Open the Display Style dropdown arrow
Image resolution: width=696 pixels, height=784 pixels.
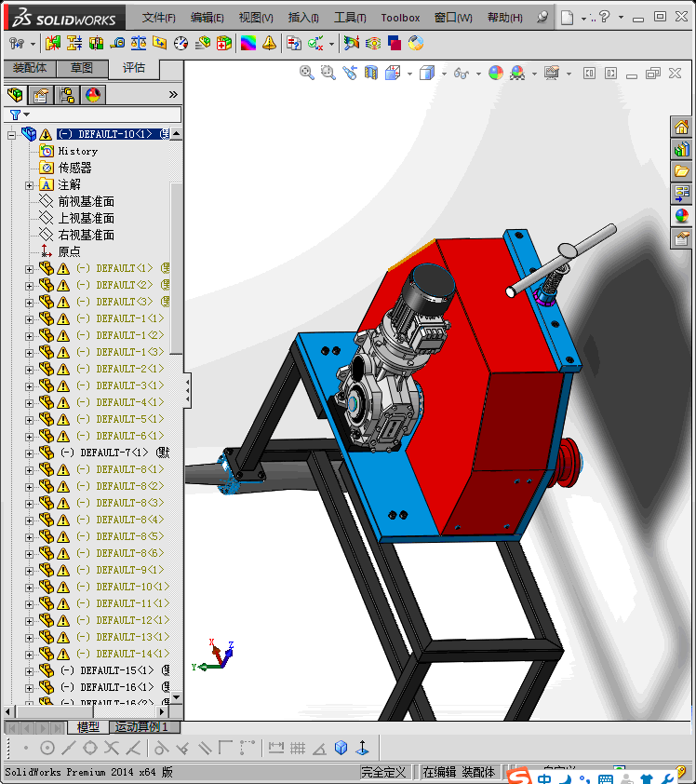click(x=444, y=74)
